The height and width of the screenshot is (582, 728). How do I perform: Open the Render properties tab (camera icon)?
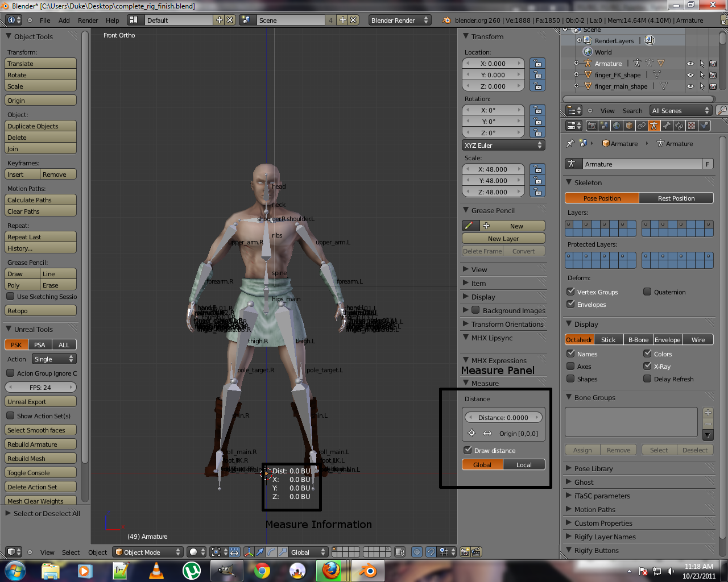[591, 126]
